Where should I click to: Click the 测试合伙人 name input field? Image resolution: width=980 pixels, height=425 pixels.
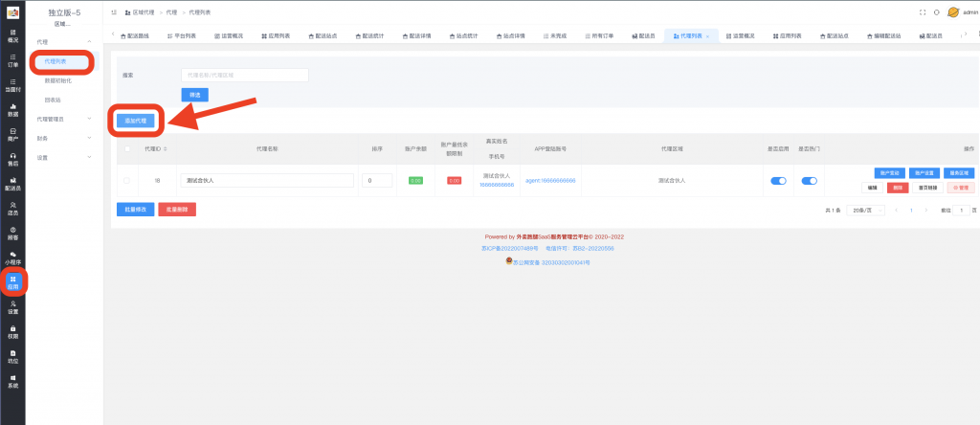point(267,181)
